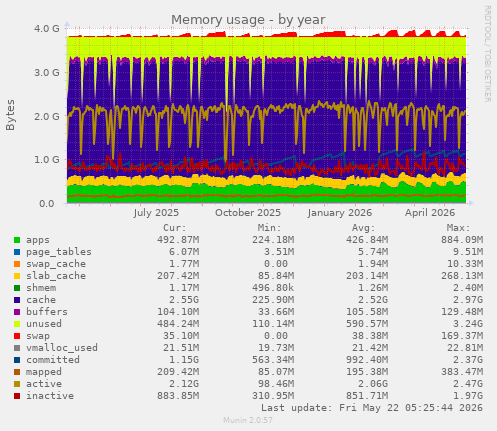
Task: Click the January 2026 axis label
Action: pyautogui.click(x=339, y=213)
